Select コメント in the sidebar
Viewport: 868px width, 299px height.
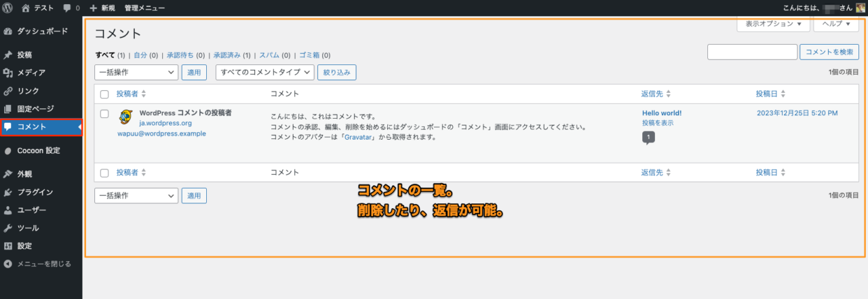pyautogui.click(x=41, y=127)
